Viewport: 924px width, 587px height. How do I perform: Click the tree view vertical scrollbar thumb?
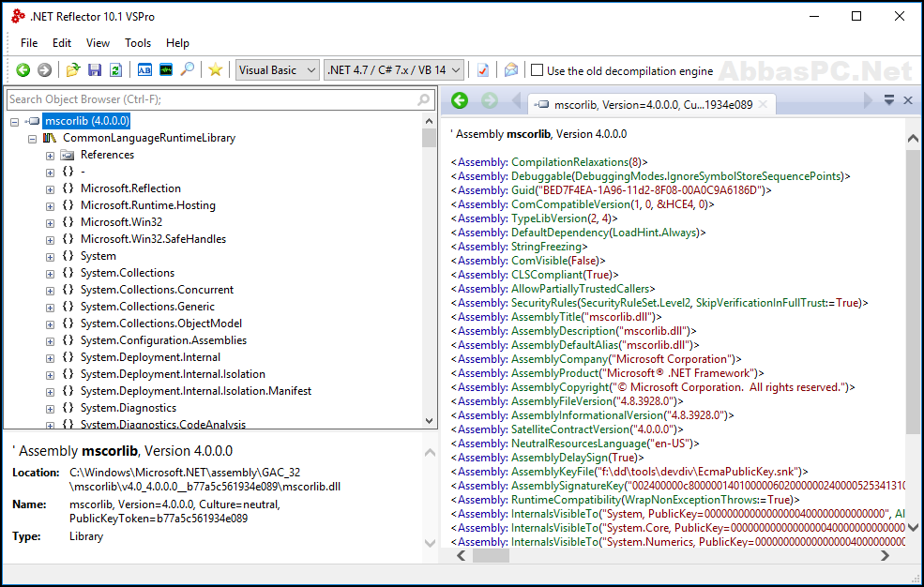tap(429, 138)
